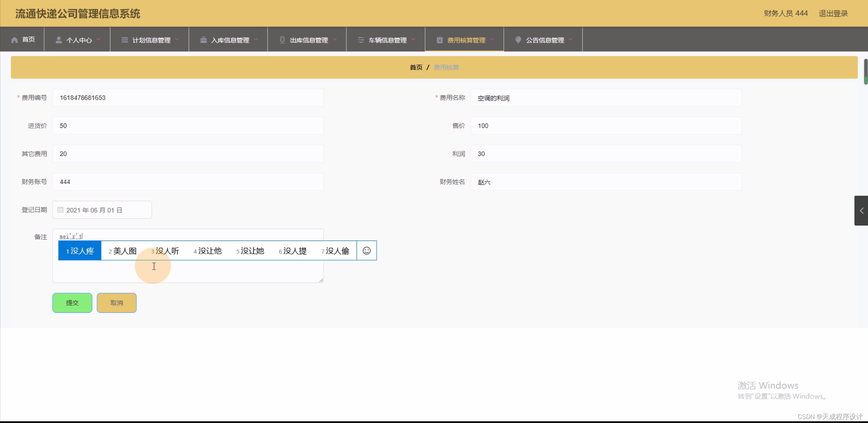Select the person icon for 个人中心

(x=58, y=39)
